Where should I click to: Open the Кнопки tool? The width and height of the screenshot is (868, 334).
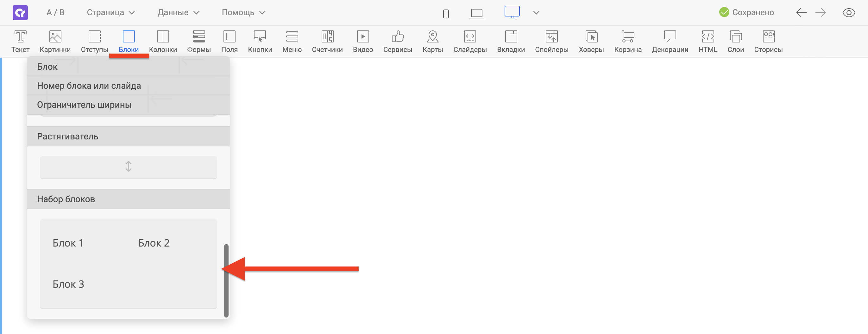coord(260,42)
